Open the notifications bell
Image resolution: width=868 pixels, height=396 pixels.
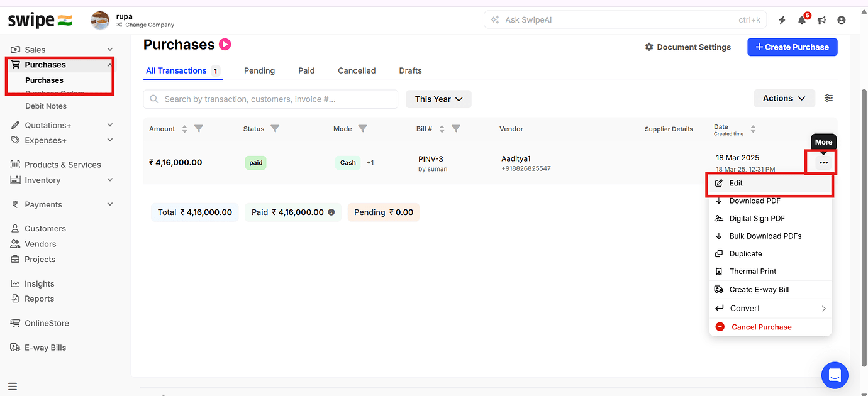[x=802, y=19]
